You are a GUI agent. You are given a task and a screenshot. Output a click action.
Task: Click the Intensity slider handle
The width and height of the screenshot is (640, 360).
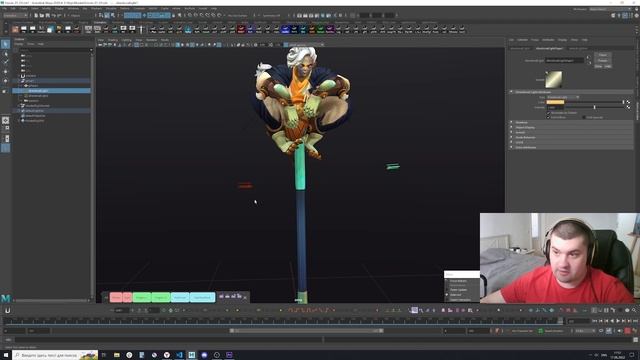pos(595,107)
